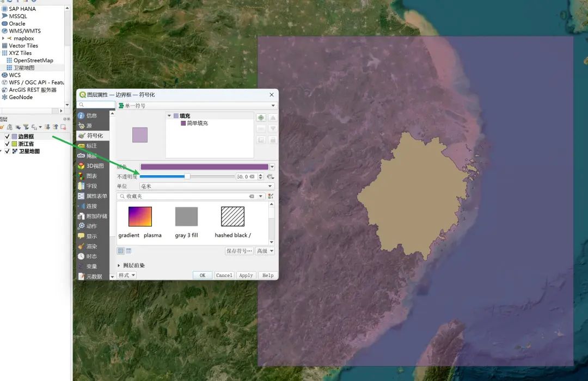Viewport: 588px width, 381px height.
Task: Duplicate the symbol layer via copy icon
Action: pyautogui.click(x=261, y=140)
